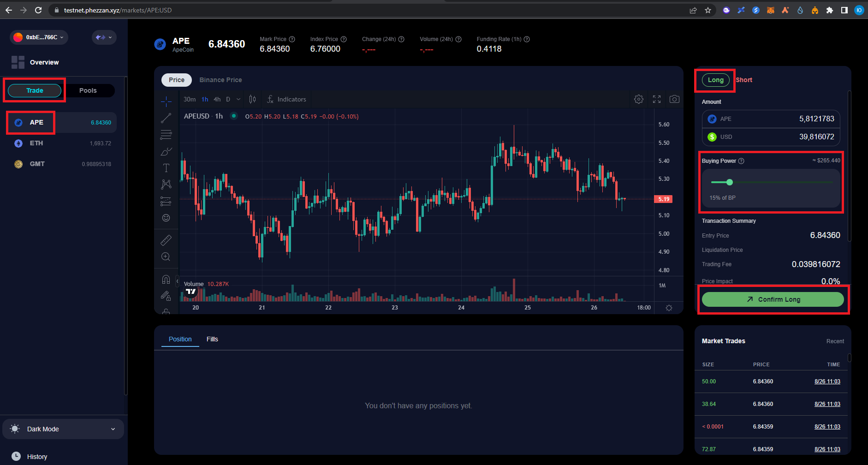Show the Mark Price info tooltip icon
Screen dimensions: 868x465
(292, 39)
